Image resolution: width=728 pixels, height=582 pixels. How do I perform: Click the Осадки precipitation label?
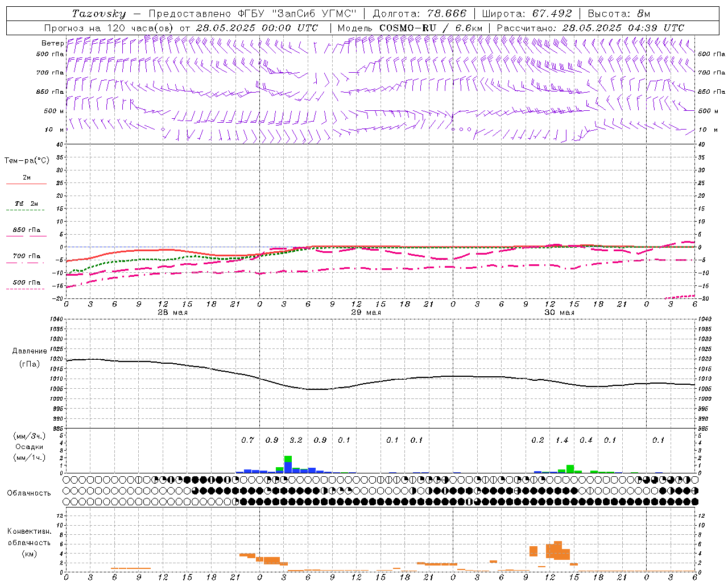(29, 447)
